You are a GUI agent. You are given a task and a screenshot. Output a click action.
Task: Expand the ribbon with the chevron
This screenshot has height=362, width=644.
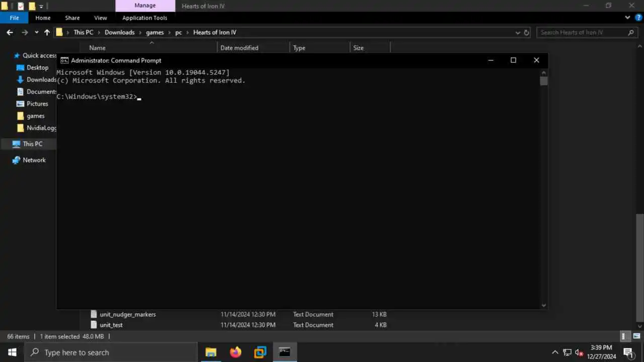pos(627,18)
